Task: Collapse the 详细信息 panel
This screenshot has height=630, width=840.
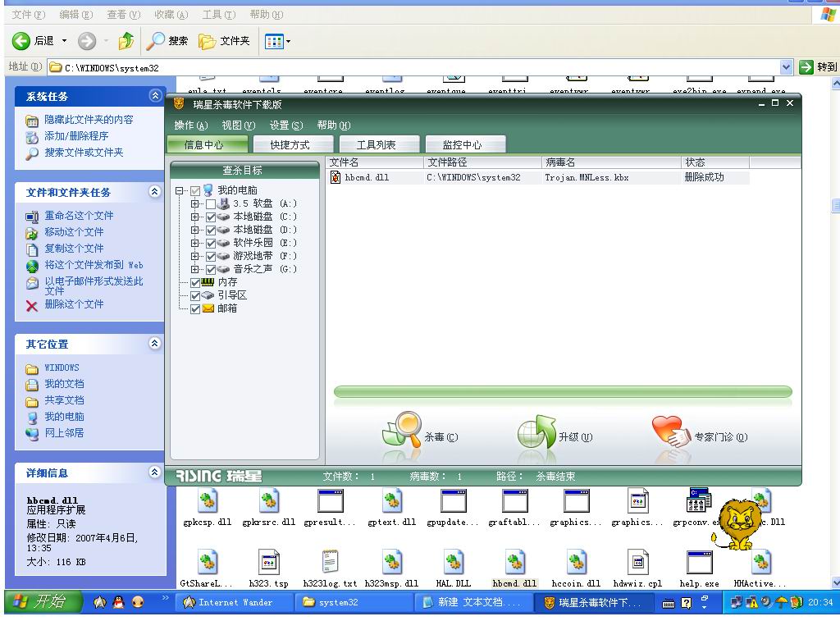Action: pyautogui.click(x=155, y=472)
